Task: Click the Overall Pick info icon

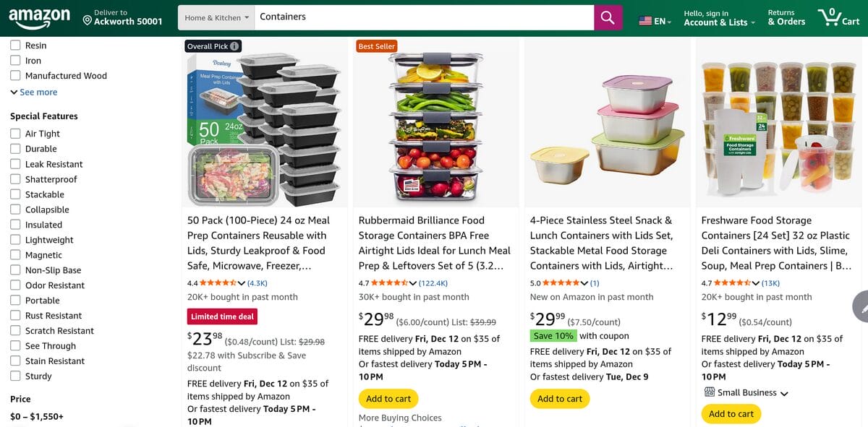Action: (x=236, y=45)
